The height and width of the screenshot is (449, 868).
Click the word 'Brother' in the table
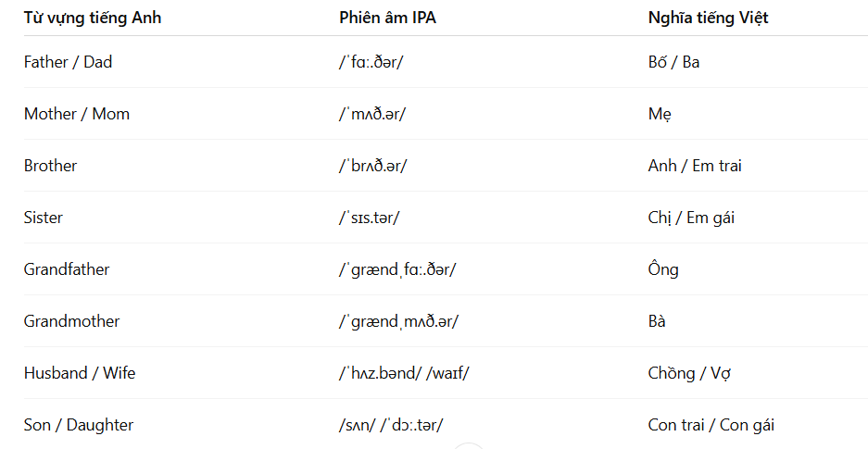coord(50,166)
